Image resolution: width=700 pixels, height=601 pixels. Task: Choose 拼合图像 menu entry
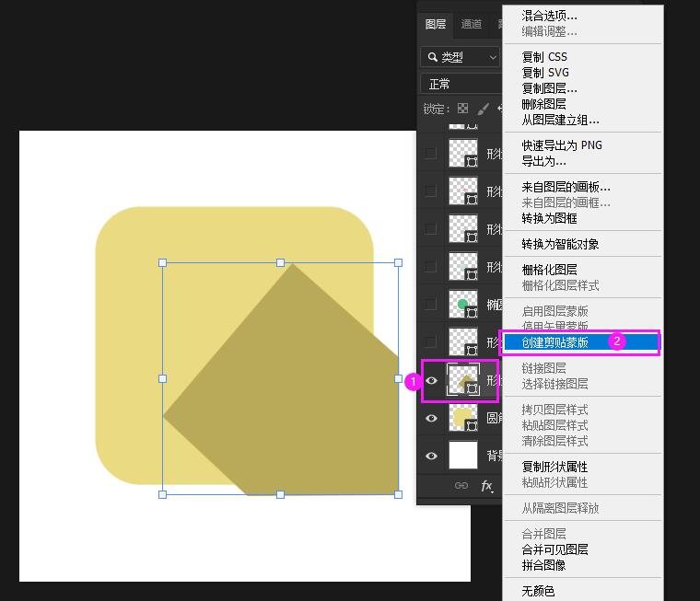coord(543,565)
